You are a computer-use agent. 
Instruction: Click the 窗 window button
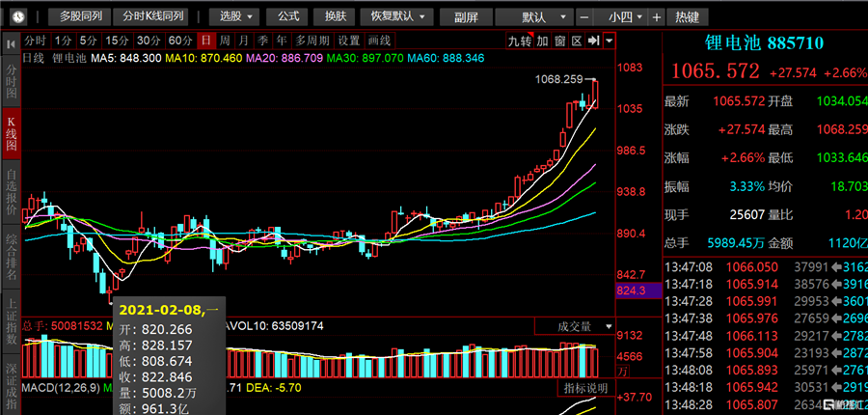[559, 41]
